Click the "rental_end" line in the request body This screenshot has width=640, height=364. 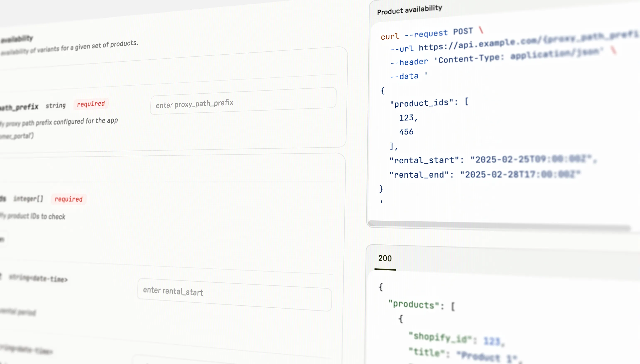point(485,174)
